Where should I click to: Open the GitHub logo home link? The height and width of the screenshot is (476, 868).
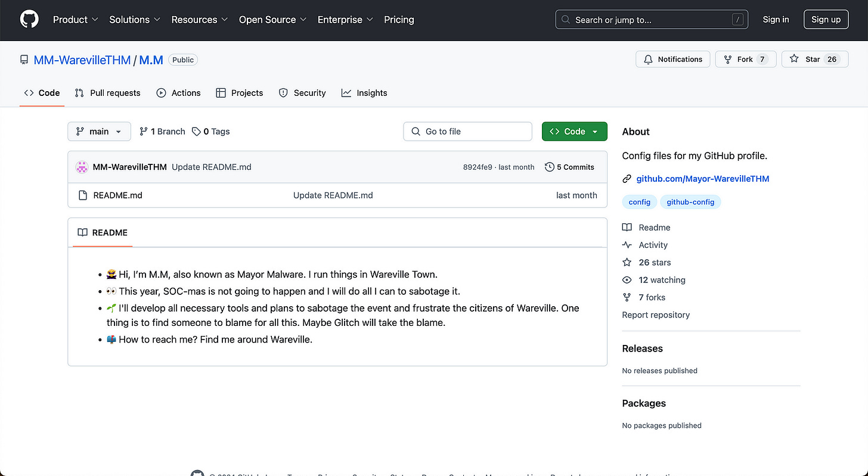29,20
